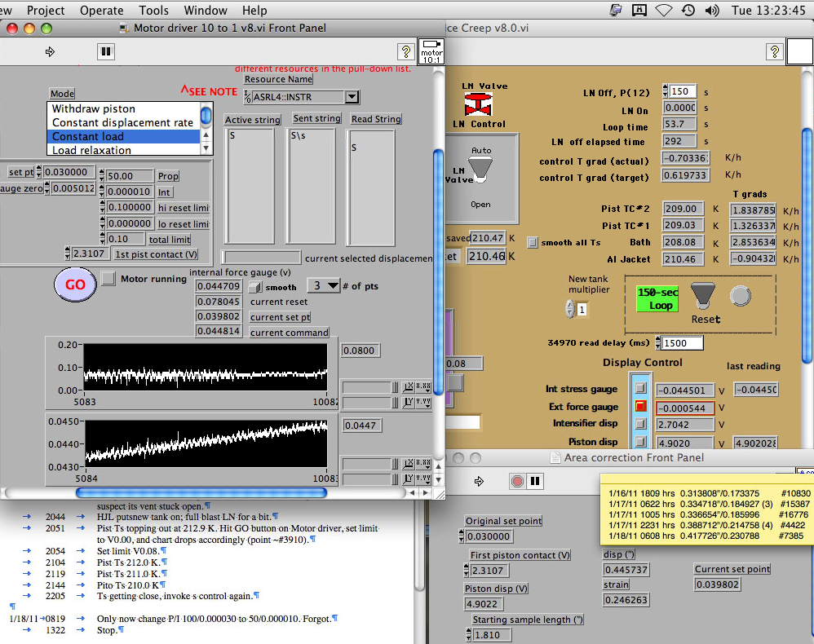Viewport: 814px width, 644px height.
Task: Toggle the Ext force gauge display button
Action: (x=640, y=406)
